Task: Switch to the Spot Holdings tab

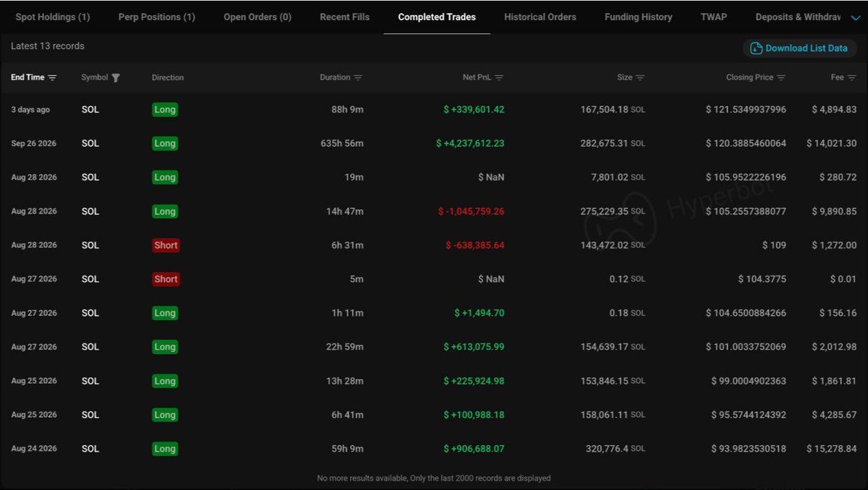Action: (53, 17)
